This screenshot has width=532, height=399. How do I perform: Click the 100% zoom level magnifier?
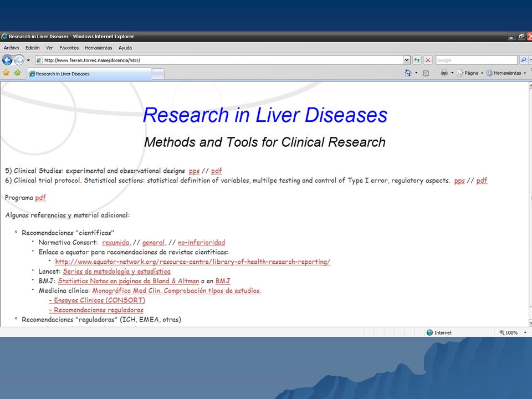pyautogui.click(x=502, y=333)
